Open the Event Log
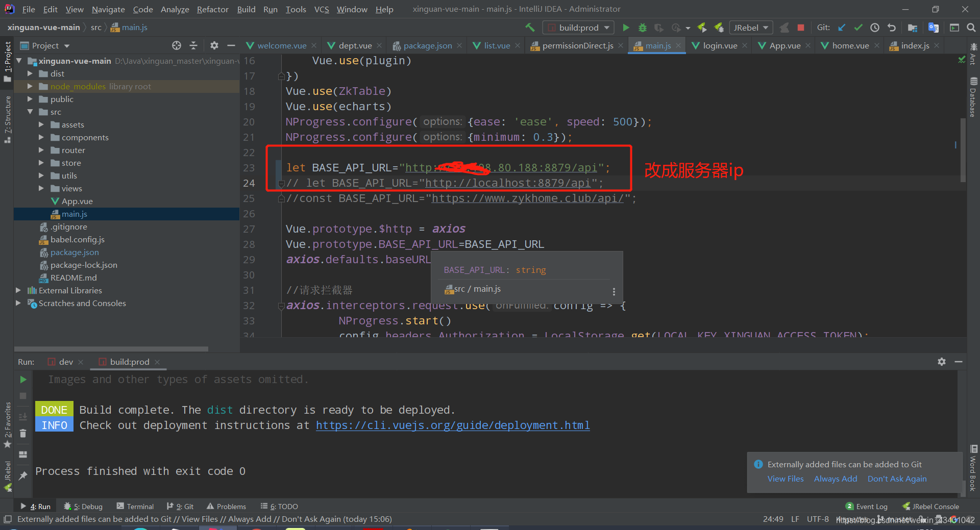980x530 pixels. [867, 507]
